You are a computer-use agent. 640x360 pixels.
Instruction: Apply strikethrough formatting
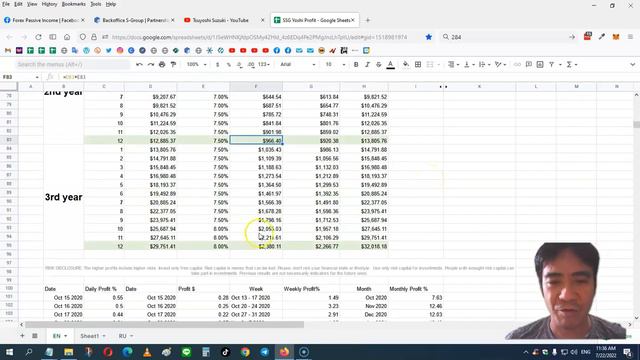coord(379,64)
